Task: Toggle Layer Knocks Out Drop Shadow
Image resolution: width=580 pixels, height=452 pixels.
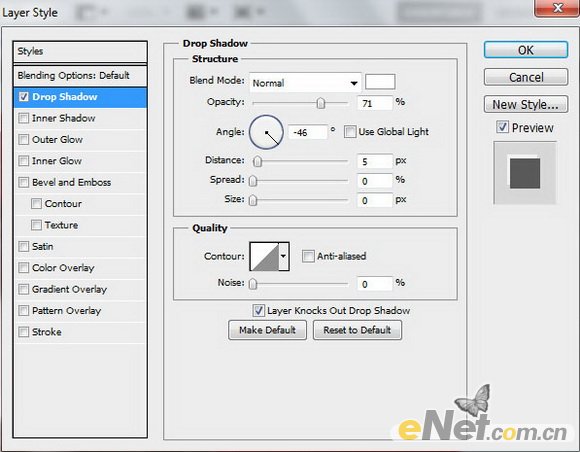Action: click(259, 310)
